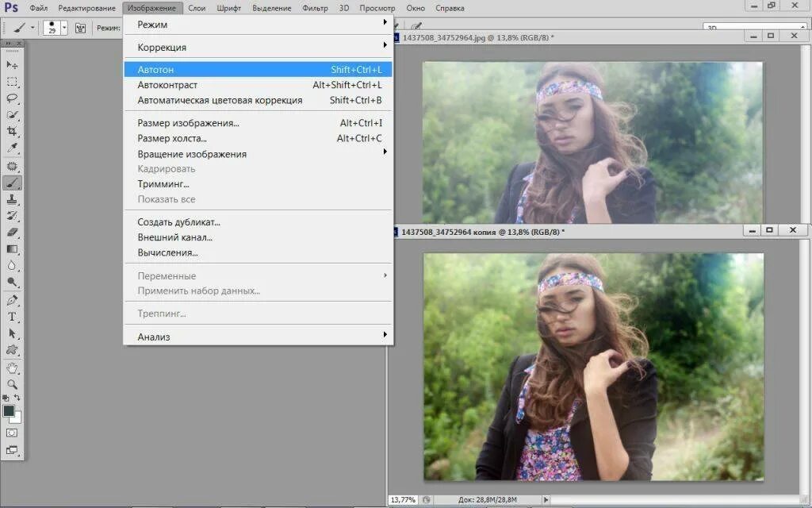The image size is (812, 508).
Task: Select the Clone Stamp tool
Action: click(12, 199)
